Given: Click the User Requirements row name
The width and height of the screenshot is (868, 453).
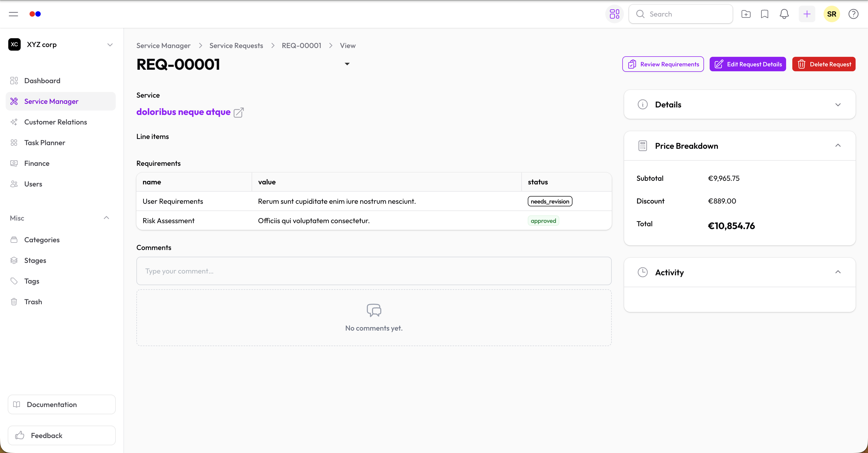Looking at the screenshot, I should tap(173, 201).
